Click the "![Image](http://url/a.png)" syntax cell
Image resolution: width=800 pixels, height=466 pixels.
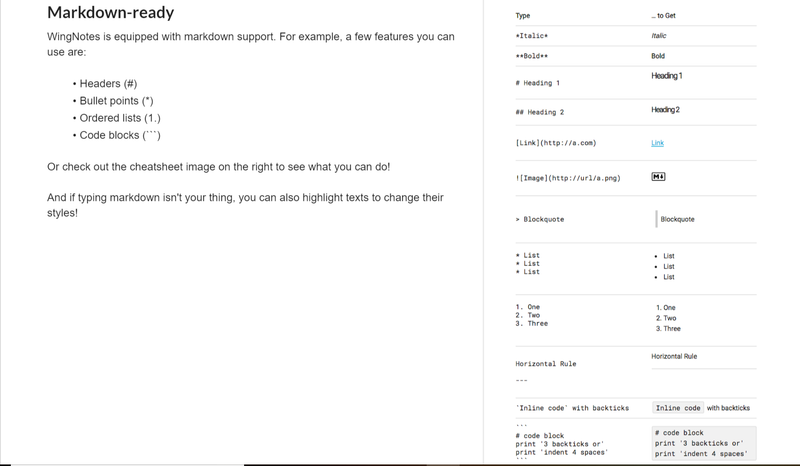568,178
